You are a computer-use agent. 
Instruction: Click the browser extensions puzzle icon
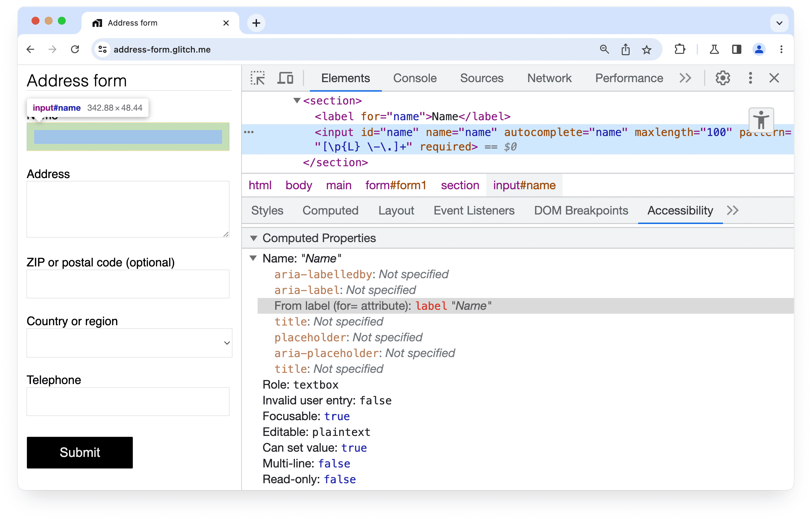tap(680, 50)
